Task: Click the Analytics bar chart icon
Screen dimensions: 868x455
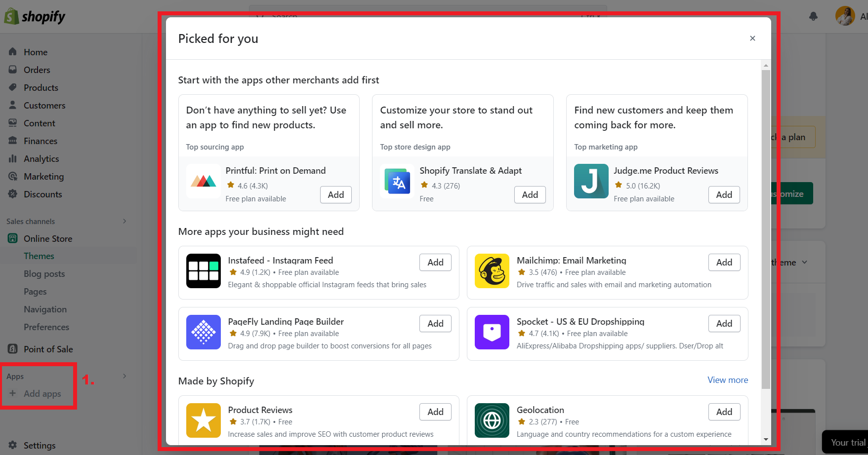Action: 13,158
